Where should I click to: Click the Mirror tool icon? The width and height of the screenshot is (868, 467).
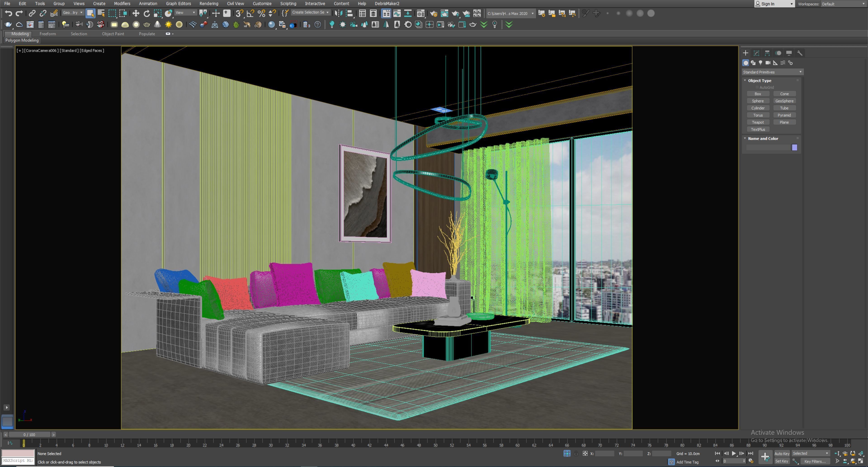click(x=338, y=13)
